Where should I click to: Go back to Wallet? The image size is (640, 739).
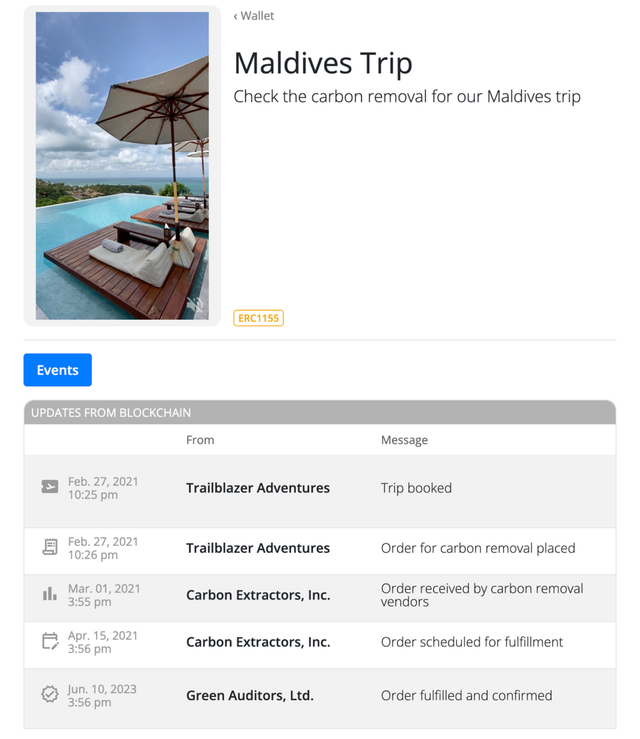(x=254, y=16)
